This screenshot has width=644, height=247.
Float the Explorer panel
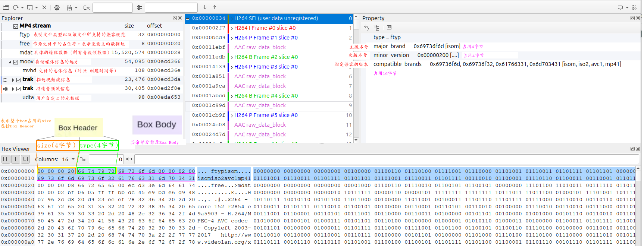[175, 18]
